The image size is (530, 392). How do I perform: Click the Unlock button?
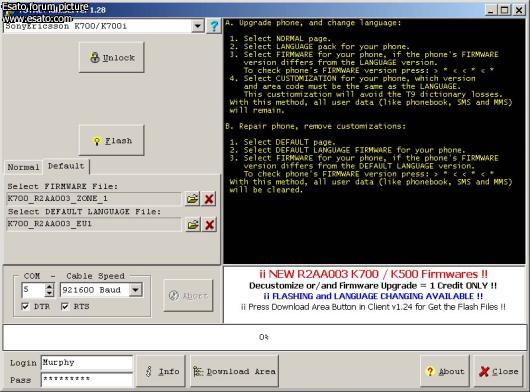coord(112,57)
